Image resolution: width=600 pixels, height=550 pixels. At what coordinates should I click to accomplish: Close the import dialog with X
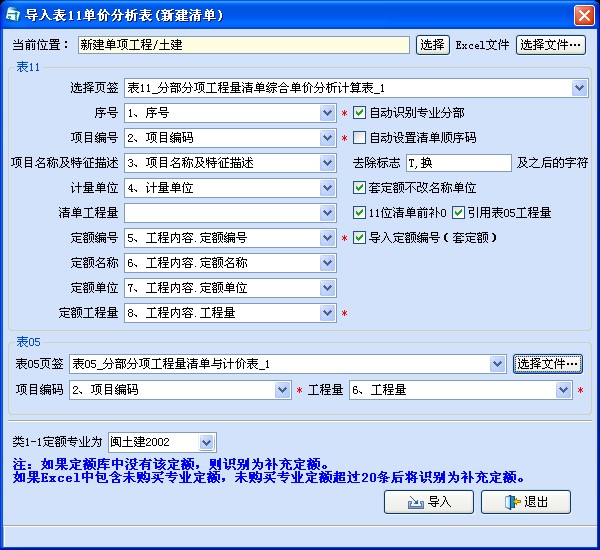click(584, 16)
